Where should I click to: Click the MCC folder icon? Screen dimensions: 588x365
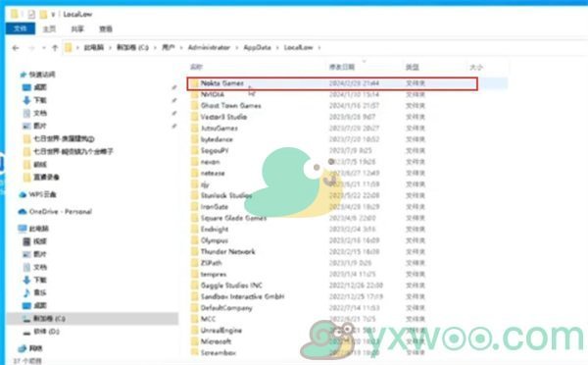click(x=195, y=319)
